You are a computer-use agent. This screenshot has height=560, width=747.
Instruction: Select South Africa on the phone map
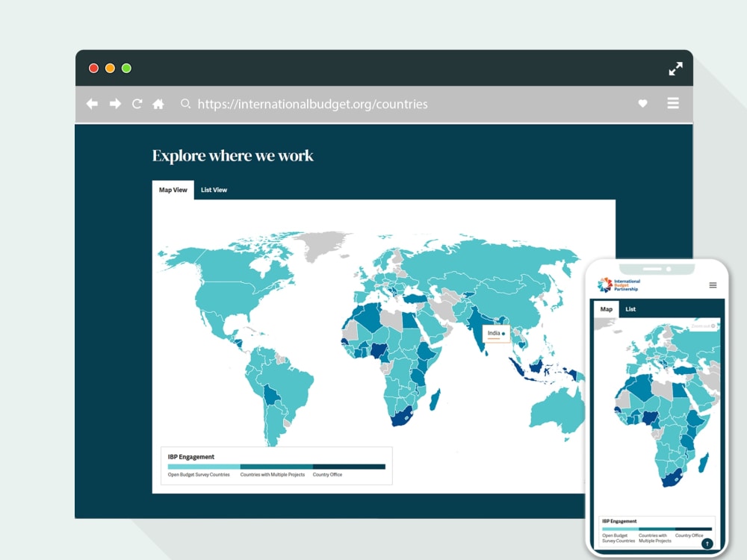(x=672, y=478)
